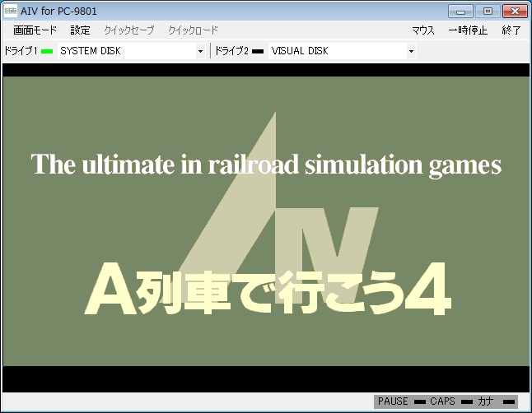
Task: Open the SYSTEM DISK combo box field
Action: coord(125,52)
